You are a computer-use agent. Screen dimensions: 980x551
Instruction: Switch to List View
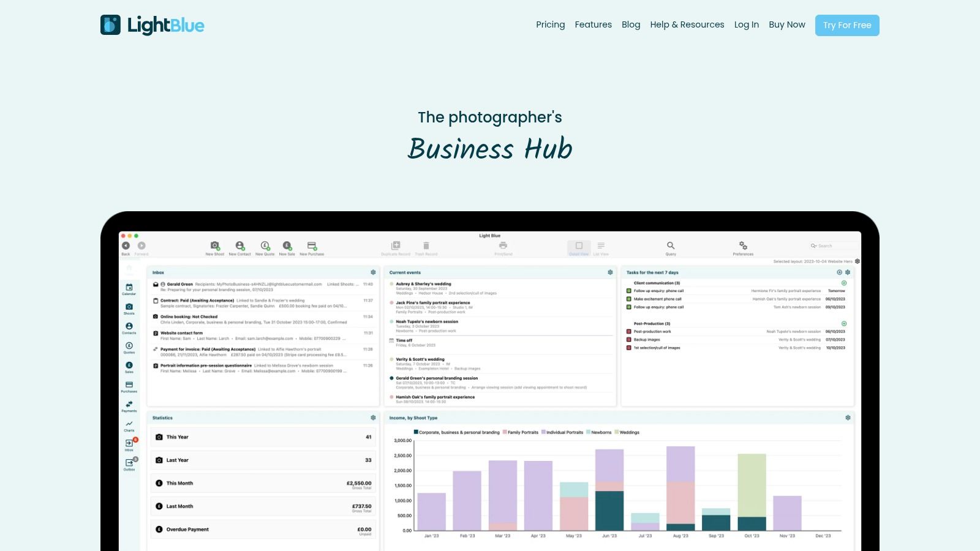(601, 247)
